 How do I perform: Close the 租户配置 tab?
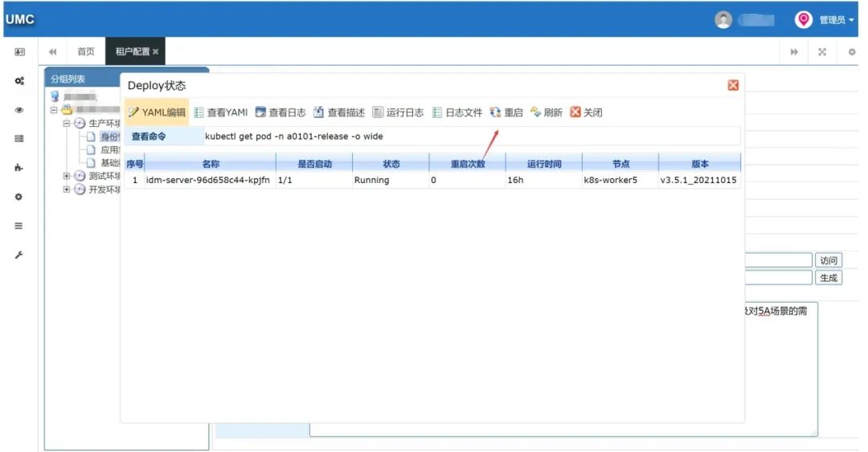click(156, 52)
